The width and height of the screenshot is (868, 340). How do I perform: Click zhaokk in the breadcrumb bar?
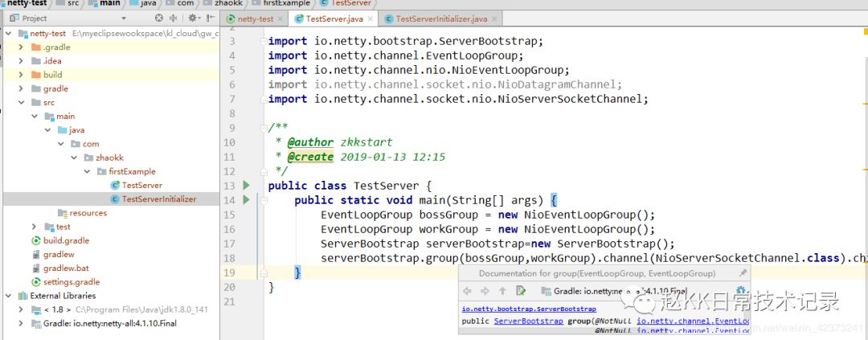point(227,3)
